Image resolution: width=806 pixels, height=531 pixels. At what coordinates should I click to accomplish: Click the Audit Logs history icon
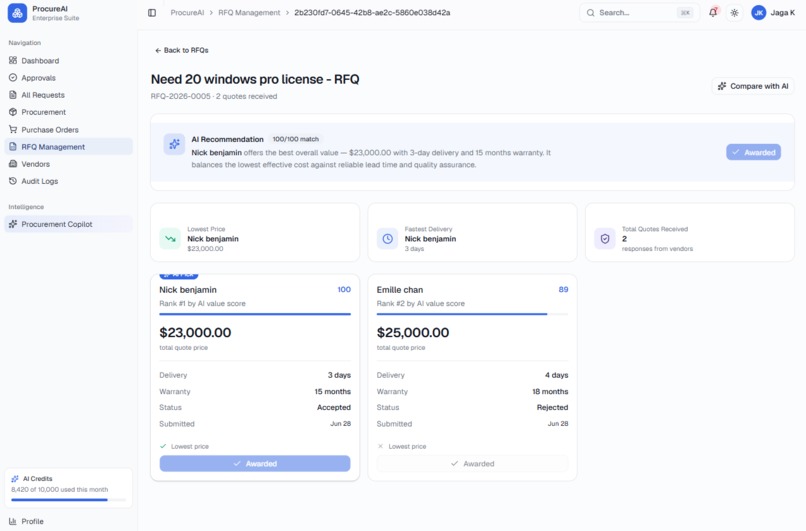click(13, 181)
